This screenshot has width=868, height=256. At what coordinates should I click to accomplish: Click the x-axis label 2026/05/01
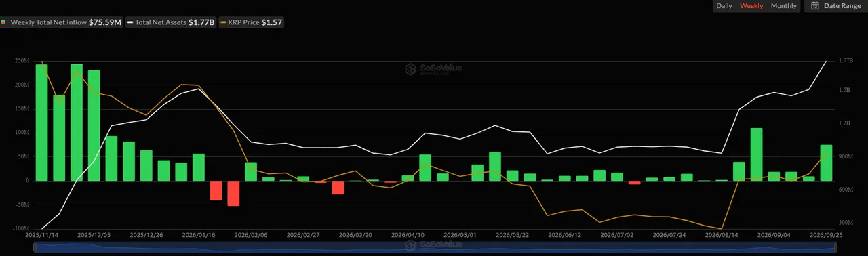coord(460,235)
